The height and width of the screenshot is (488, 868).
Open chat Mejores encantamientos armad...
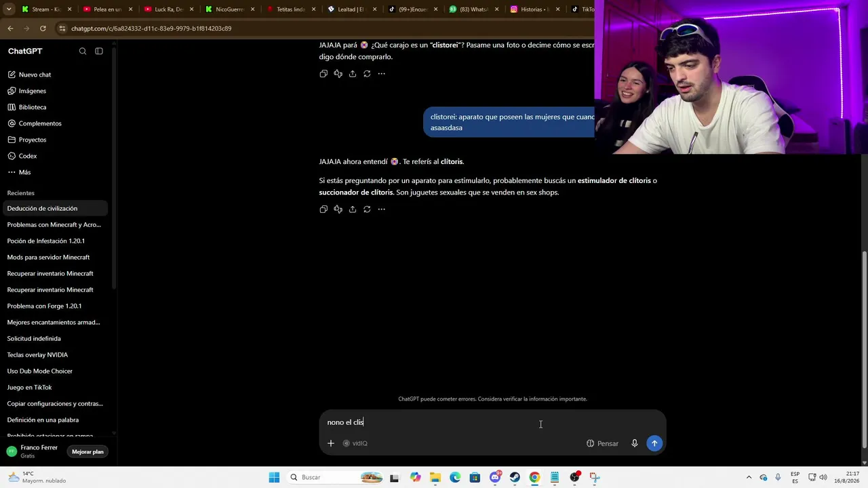pyautogui.click(x=55, y=322)
